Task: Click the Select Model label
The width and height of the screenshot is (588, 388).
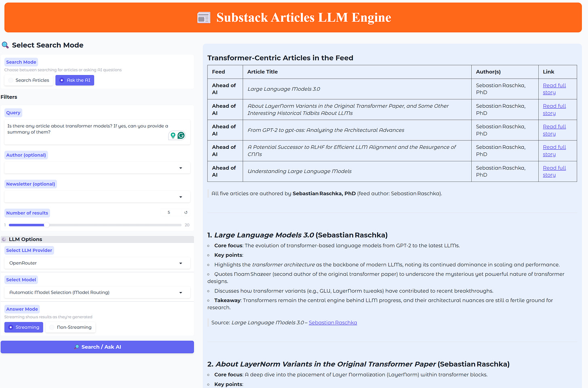Action: click(21, 280)
